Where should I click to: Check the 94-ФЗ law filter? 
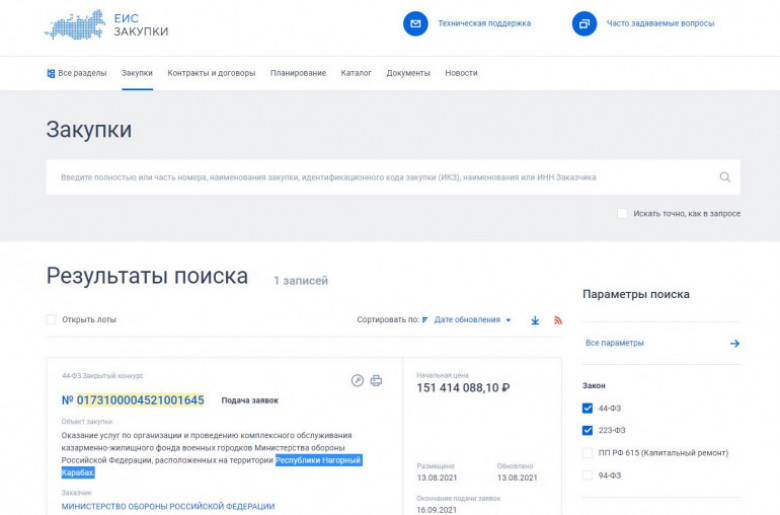pos(588,475)
